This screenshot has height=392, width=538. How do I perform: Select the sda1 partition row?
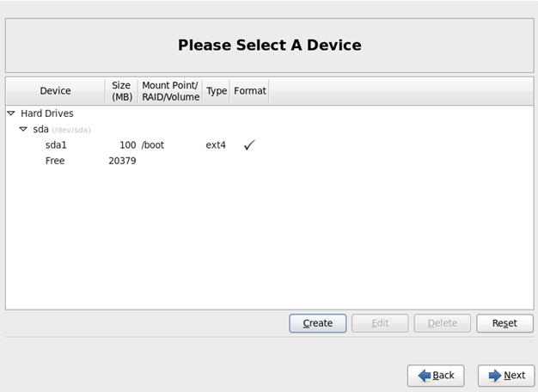[269, 145]
